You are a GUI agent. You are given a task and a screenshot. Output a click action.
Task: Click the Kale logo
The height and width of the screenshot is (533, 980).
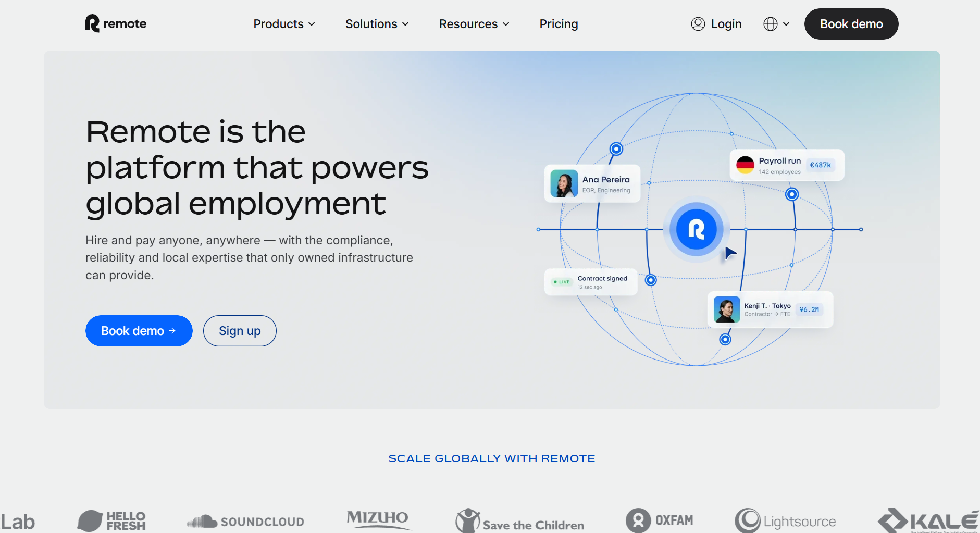click(x=928, y=521)
